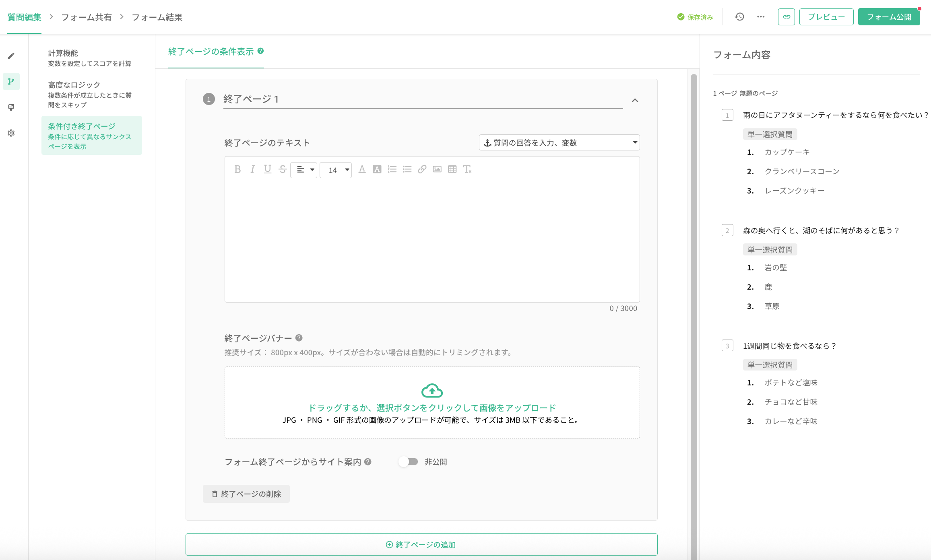Screen dimensions: 931x560
Task: Select 条件付き終了ページ menu item
Action: point(92,136)
